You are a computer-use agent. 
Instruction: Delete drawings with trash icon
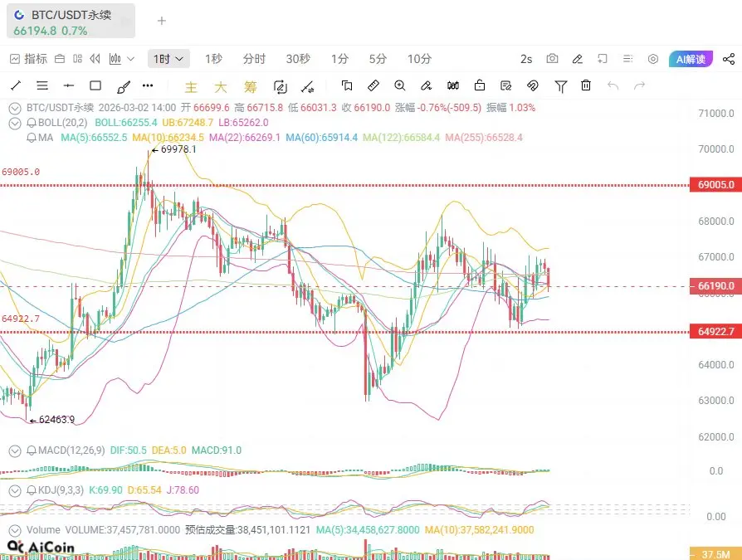pyautogui.click(x=586, y=85)
